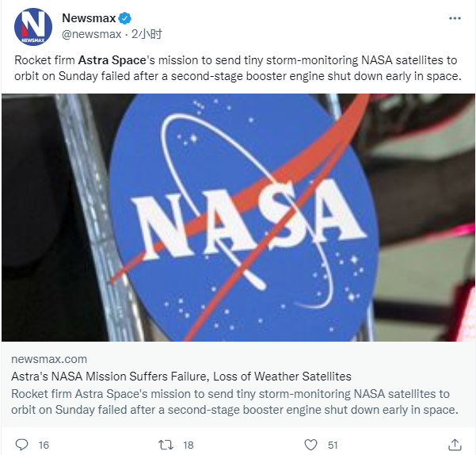Click the reply speech bubble icon
The image size is (476, 455).
(22, 445)
